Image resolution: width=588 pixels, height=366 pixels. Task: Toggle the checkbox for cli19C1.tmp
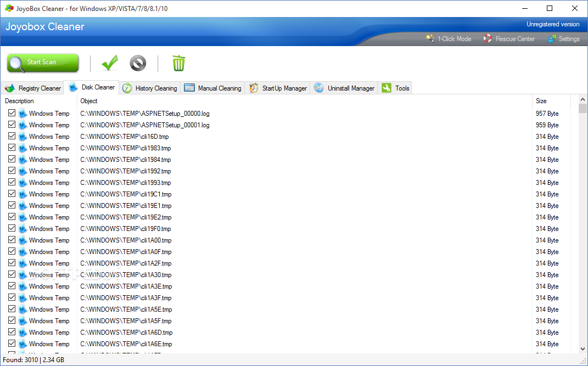pyautogui.click(x=12, y=194)
